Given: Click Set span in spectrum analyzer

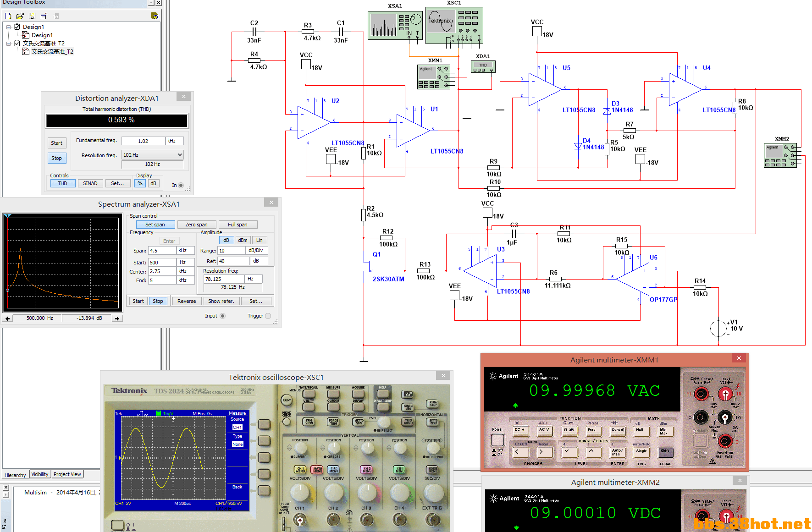Looking at the screenshot, I should (155, 225).
